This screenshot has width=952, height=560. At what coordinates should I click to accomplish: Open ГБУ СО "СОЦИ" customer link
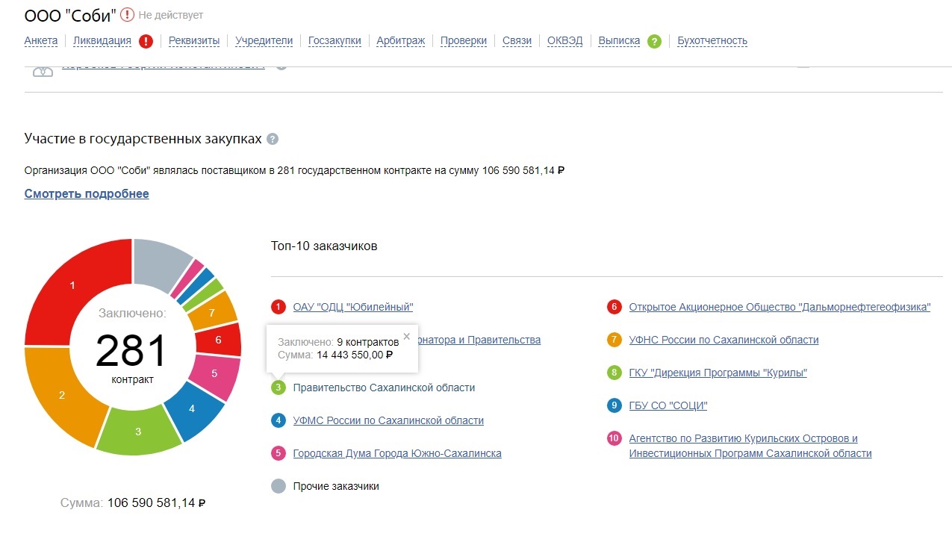(668, 405)
